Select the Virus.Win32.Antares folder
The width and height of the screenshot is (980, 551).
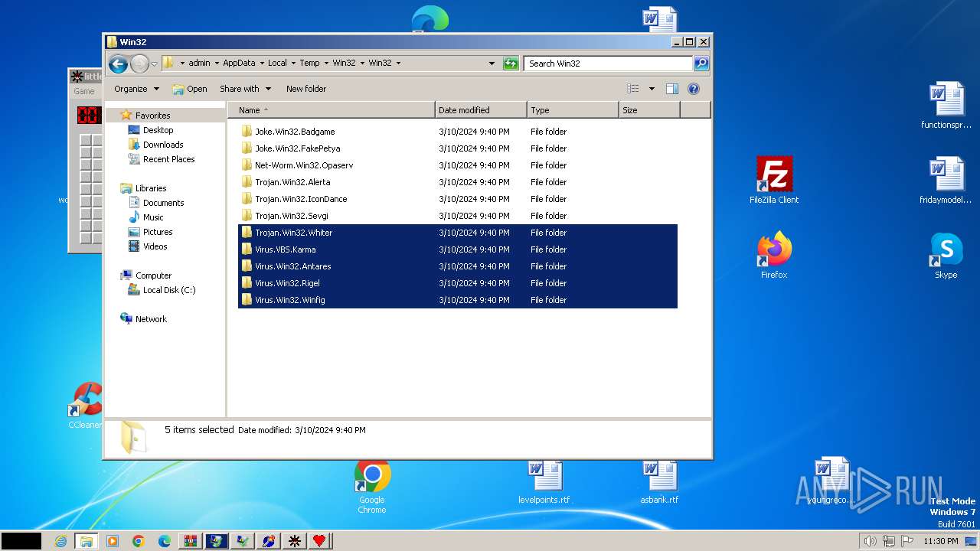pyautogui.click(x=458, y=266)
